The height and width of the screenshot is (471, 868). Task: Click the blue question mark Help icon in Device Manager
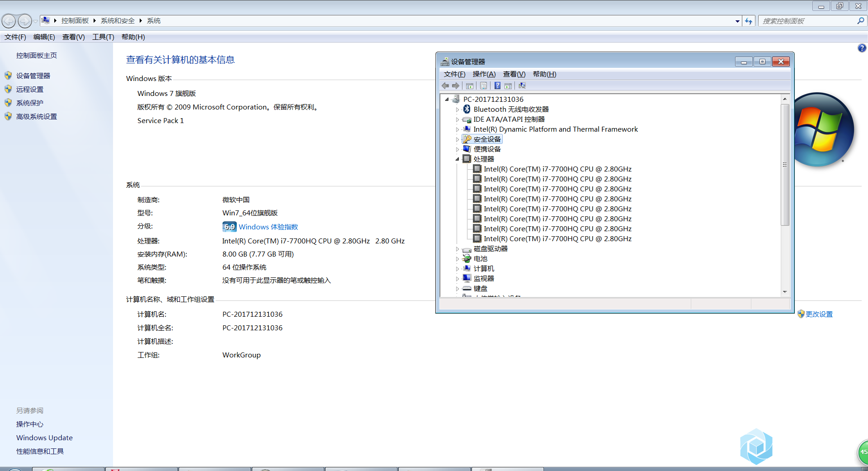pos(497,86)
